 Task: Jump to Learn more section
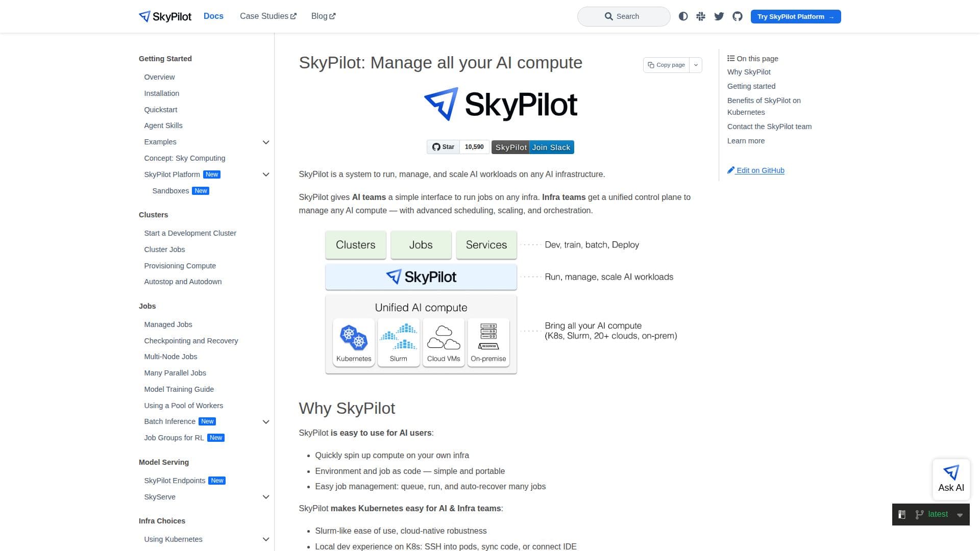pyautogui.click(x=746, y=141)
